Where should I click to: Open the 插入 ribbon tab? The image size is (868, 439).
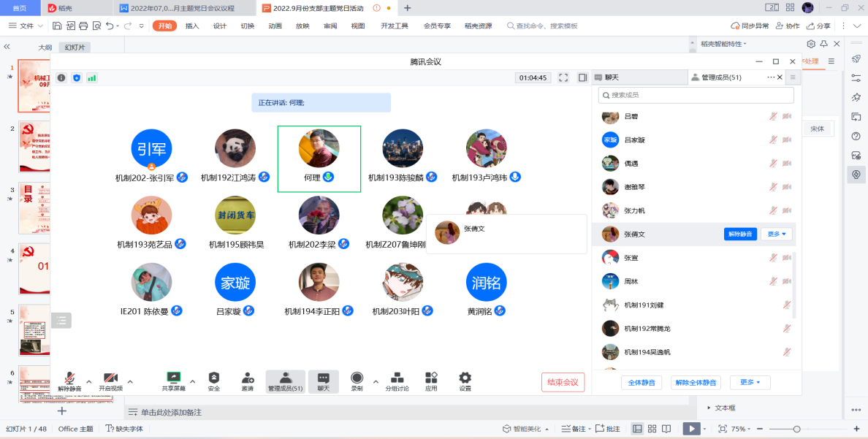tap(192, 26)
